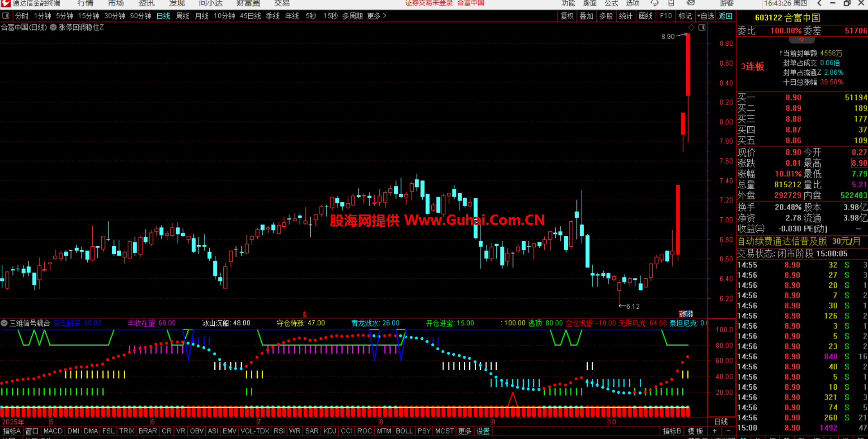
Task: Open the 指标A selector
Action: point(12,431)
